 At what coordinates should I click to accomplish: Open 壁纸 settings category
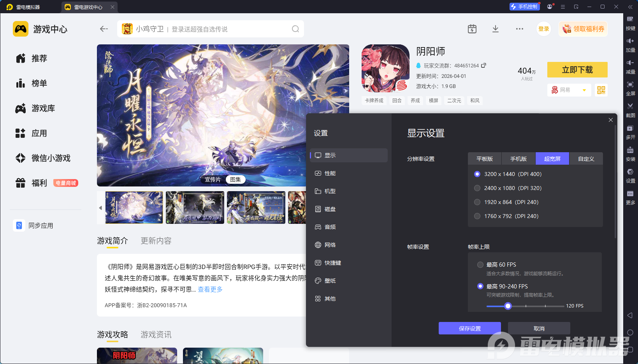(x=349, y=281)
